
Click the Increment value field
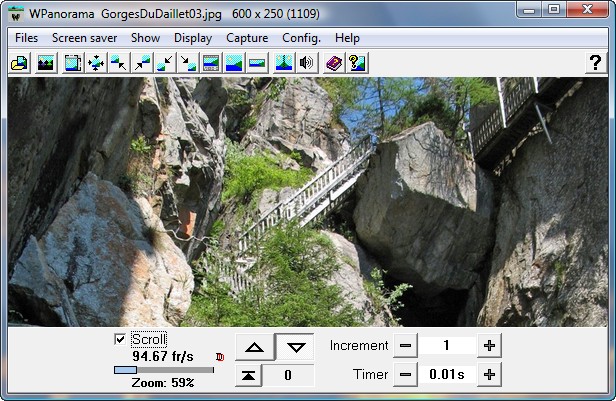(447, 346)
